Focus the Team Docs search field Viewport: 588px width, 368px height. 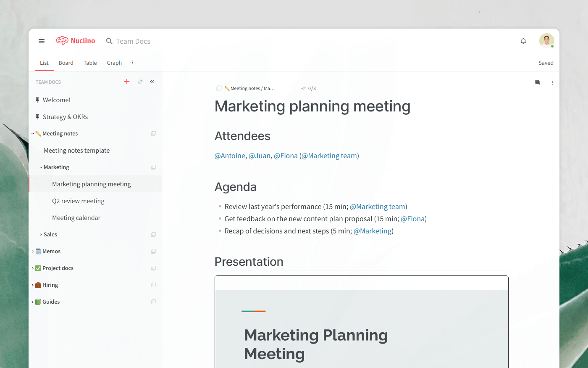133,41
